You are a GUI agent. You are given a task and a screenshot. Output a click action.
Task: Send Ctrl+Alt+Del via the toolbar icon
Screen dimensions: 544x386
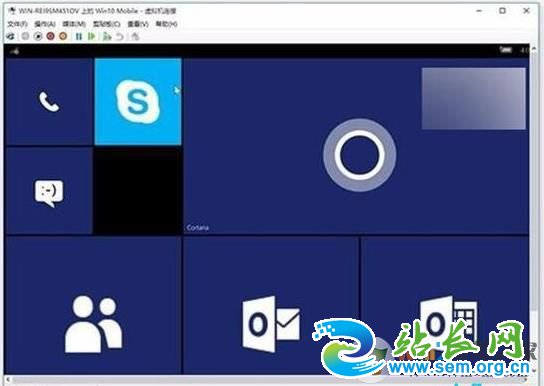coord(11,36)
